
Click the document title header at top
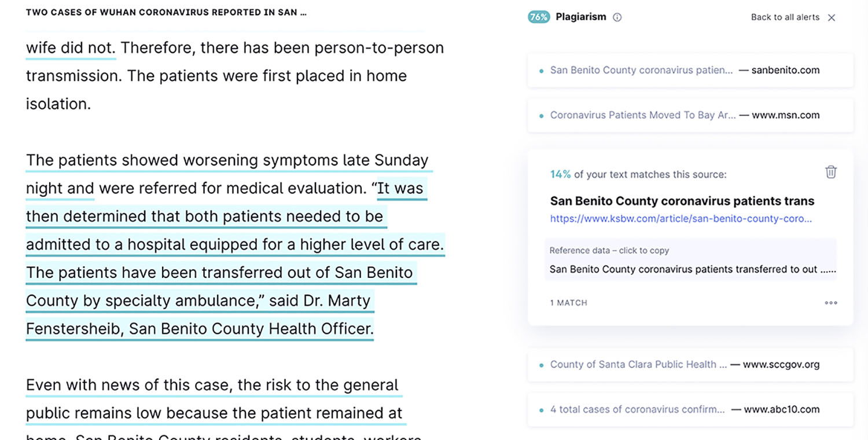(166, 12)
